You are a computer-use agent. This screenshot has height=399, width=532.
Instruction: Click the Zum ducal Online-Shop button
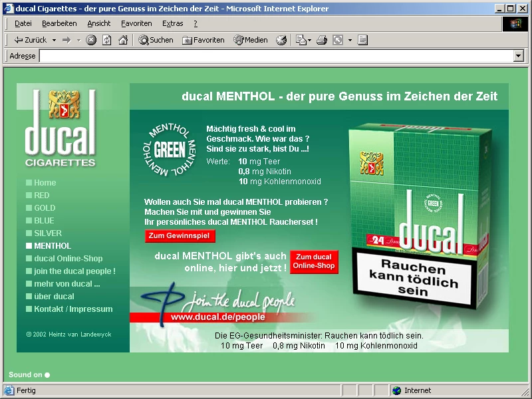coord(314,261)
